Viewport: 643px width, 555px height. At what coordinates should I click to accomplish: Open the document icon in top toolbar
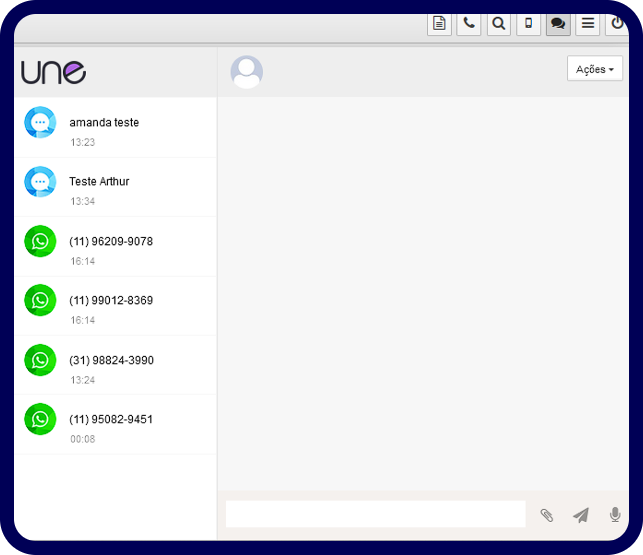439,24
